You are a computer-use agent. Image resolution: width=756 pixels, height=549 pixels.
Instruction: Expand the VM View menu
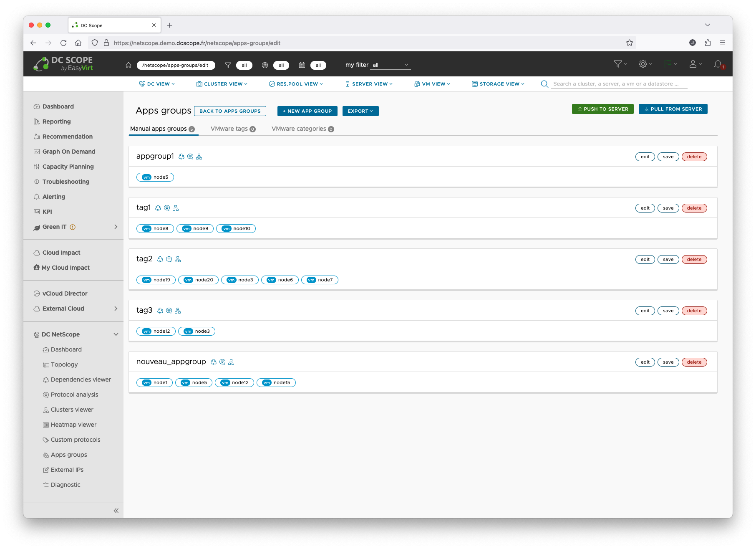click(x=432, y=84)
